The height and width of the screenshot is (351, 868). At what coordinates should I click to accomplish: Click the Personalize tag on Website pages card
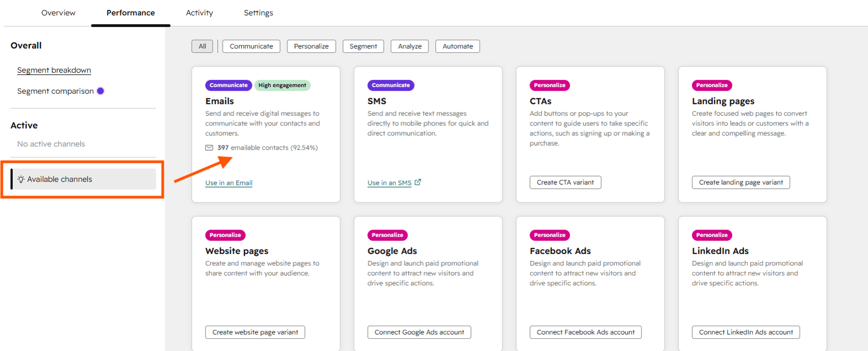[x=225, y=235]
